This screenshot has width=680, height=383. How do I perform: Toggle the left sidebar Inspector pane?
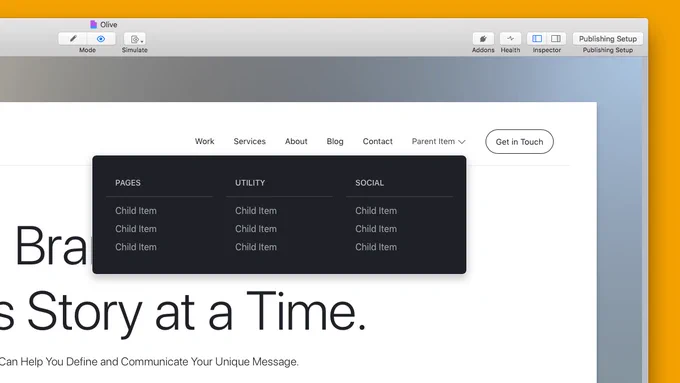coord(537,39)
